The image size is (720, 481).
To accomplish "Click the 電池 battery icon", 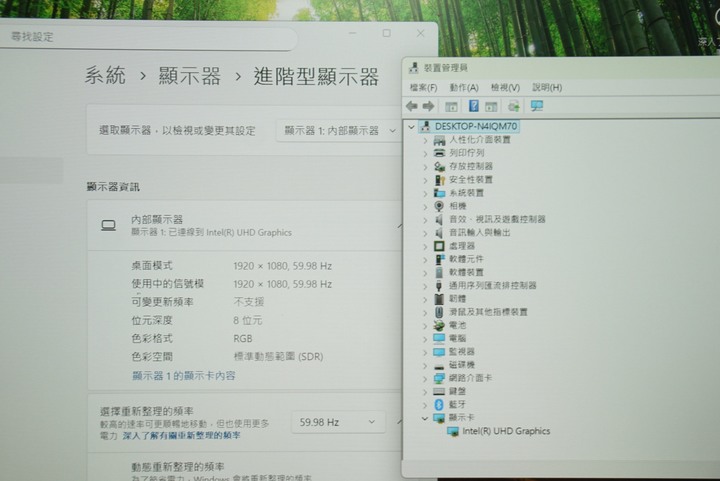I will (x=439, y=325).
